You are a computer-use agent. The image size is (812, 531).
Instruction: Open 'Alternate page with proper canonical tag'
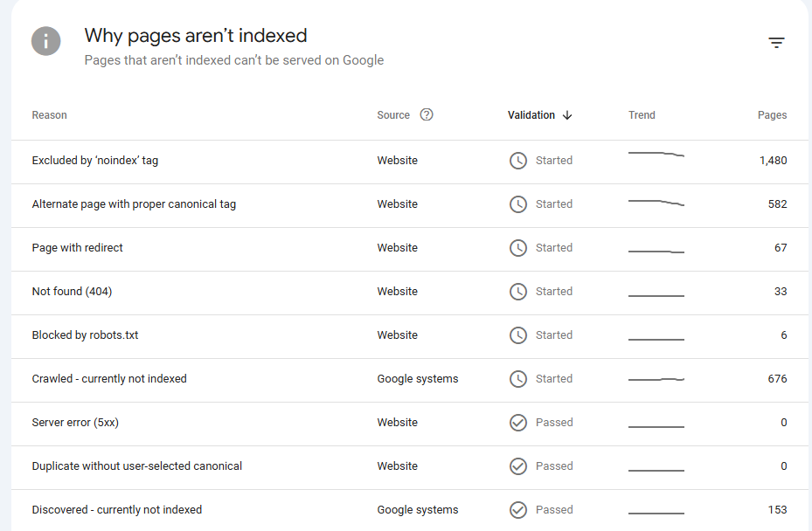[x=134, y=204]
